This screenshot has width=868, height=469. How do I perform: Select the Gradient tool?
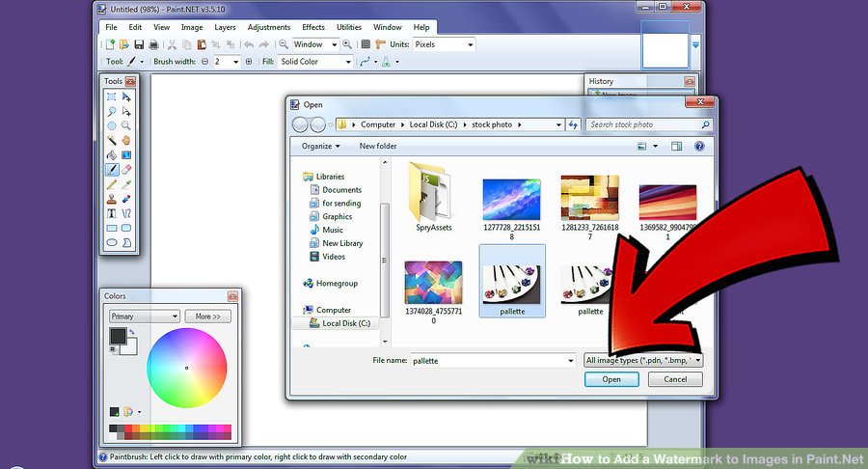126,155
